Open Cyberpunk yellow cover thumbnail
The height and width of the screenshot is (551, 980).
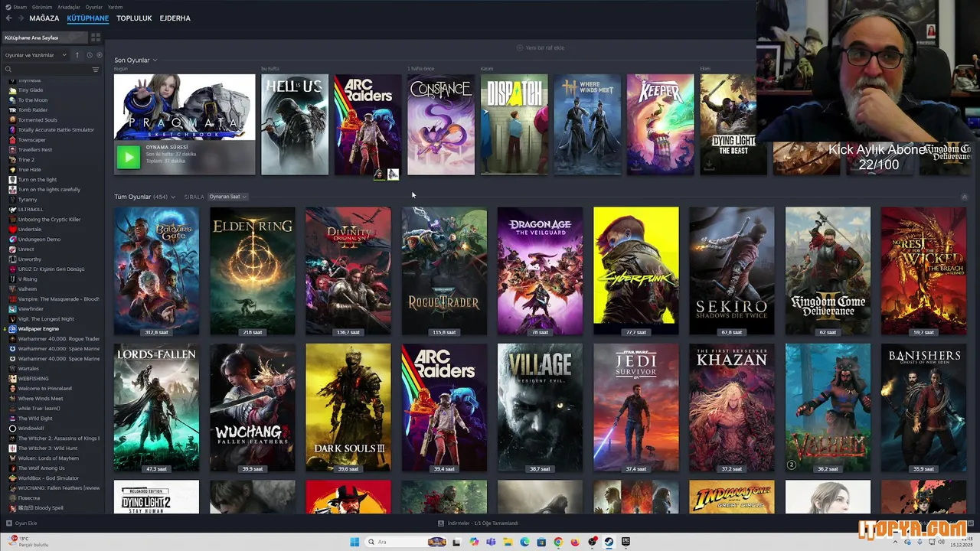click(636, 271)
